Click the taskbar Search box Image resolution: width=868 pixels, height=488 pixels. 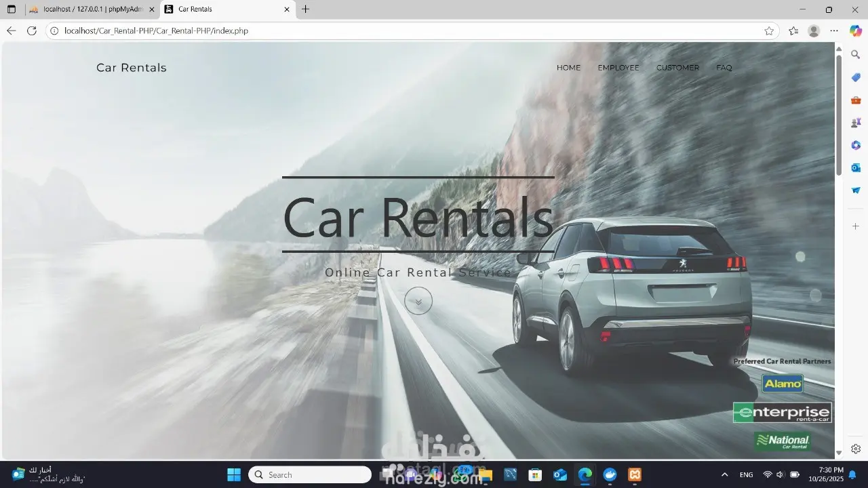coord(310,474)
